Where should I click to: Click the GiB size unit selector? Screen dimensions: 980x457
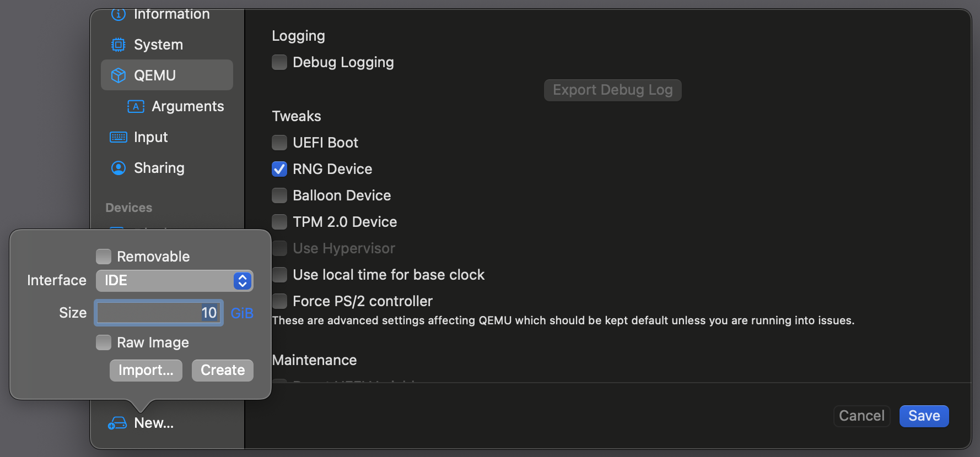[242, 313]
